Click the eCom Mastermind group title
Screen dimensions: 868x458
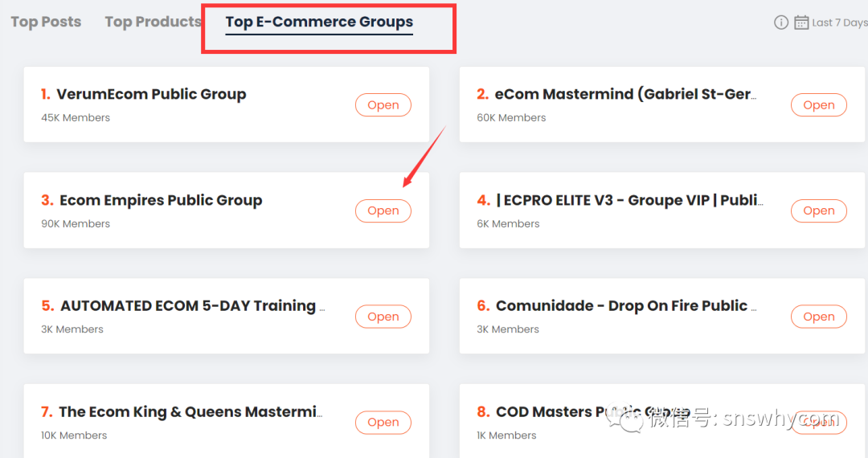[x=625, y=94]
